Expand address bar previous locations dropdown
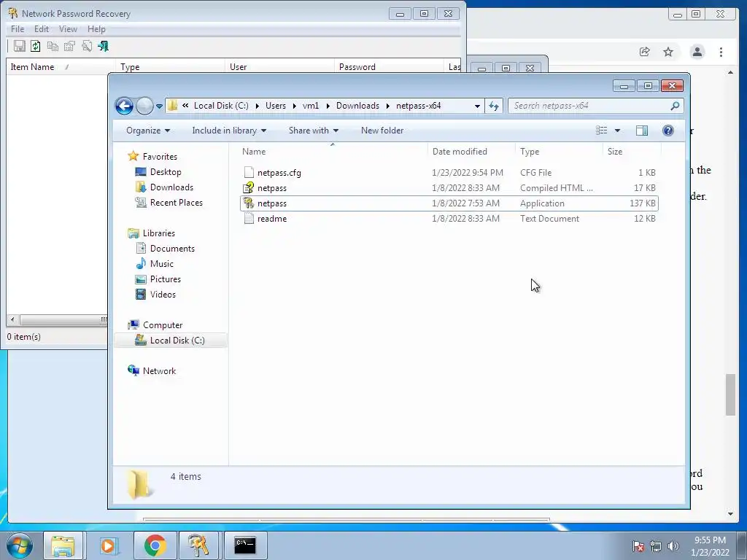Screen dimensions: 747x560 (x=477, y=106)
